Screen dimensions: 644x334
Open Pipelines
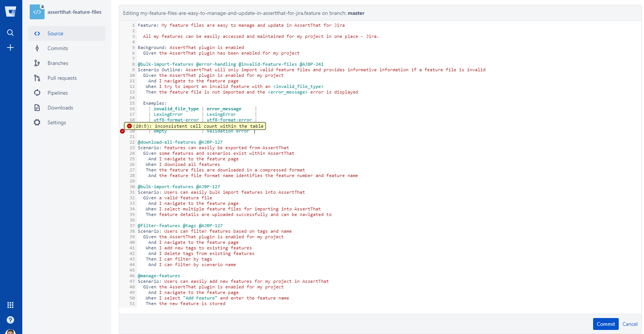pyautogui.click(x=67, y=93)
